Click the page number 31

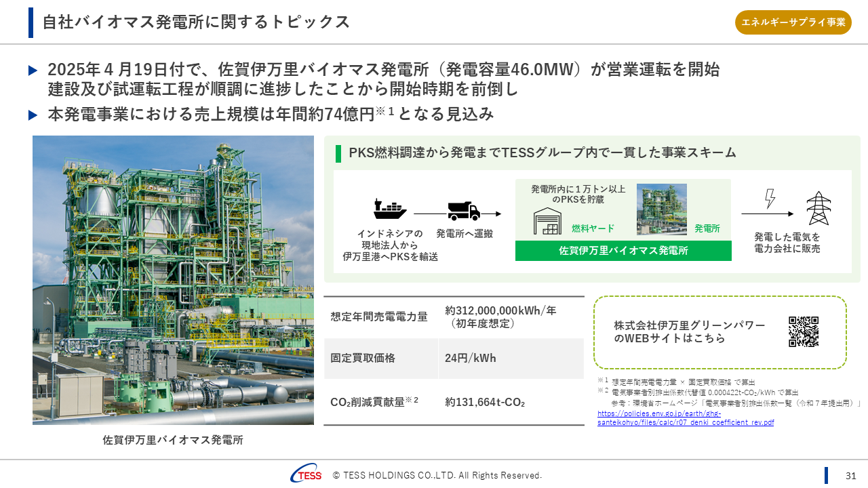[x=851, y=475]
